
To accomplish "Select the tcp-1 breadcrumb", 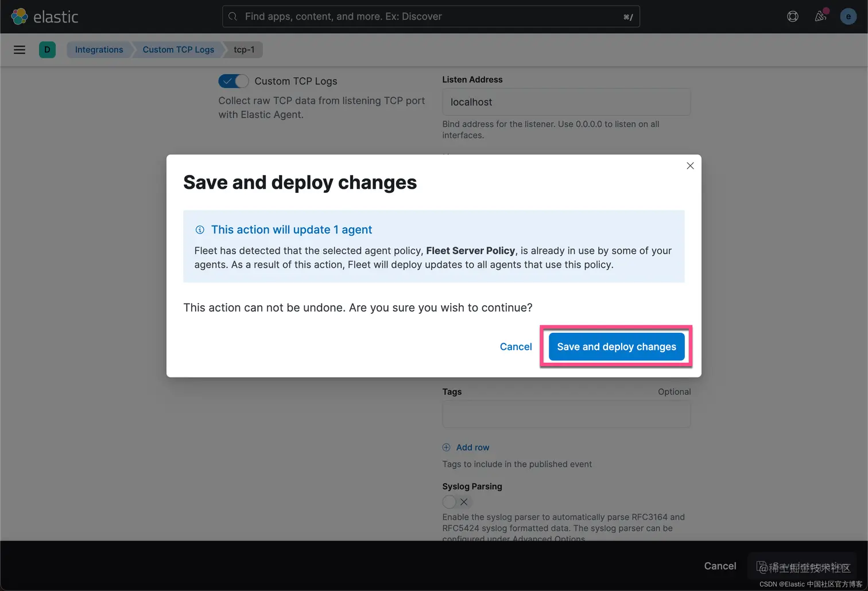I will (244, 50).
